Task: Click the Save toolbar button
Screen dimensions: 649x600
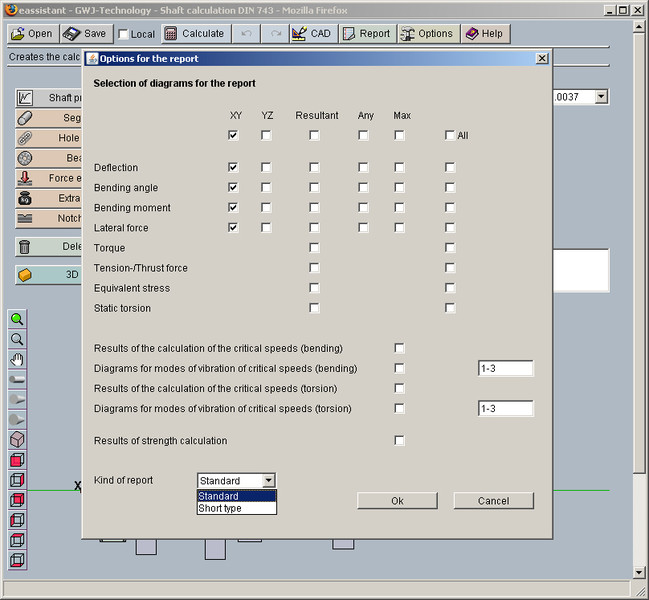Action: coord(85,33)
